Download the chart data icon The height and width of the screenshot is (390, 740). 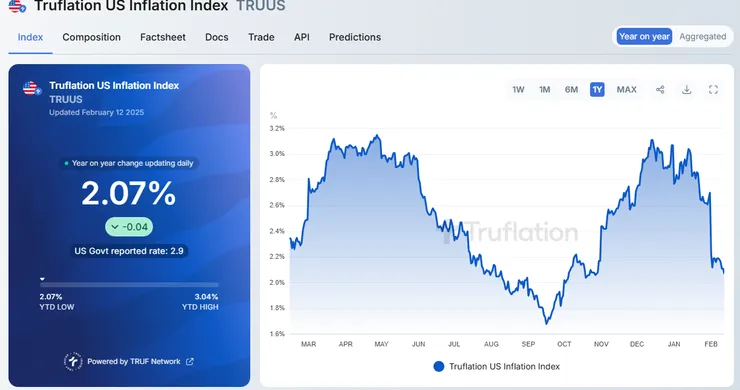(687, 90)
